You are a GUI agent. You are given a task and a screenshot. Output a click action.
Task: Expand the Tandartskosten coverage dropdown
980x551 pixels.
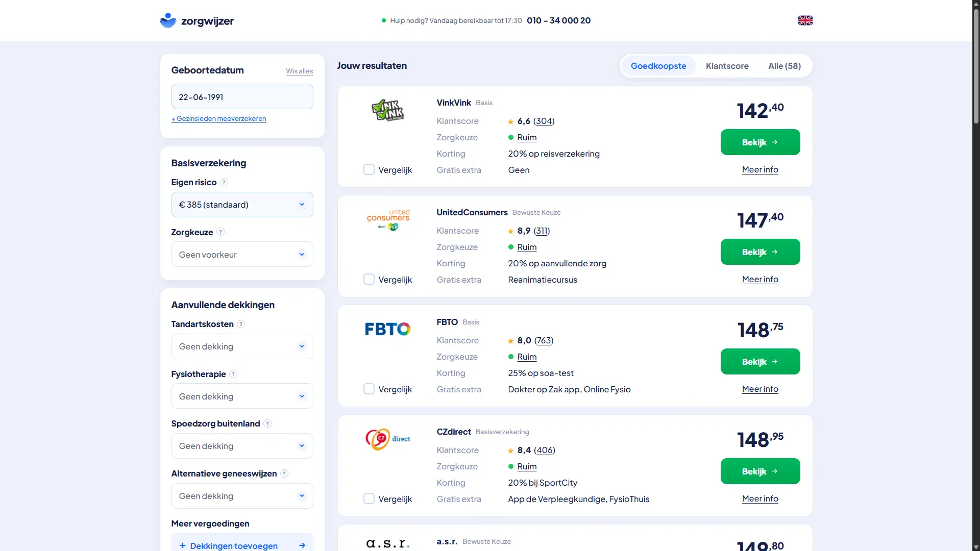(242, 346)
